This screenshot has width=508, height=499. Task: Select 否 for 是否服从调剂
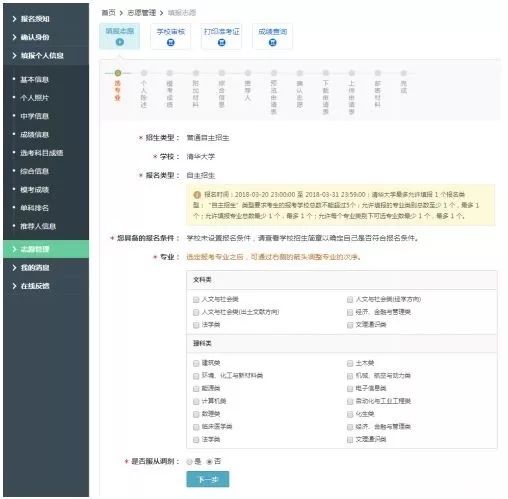(x=209, y=462)
